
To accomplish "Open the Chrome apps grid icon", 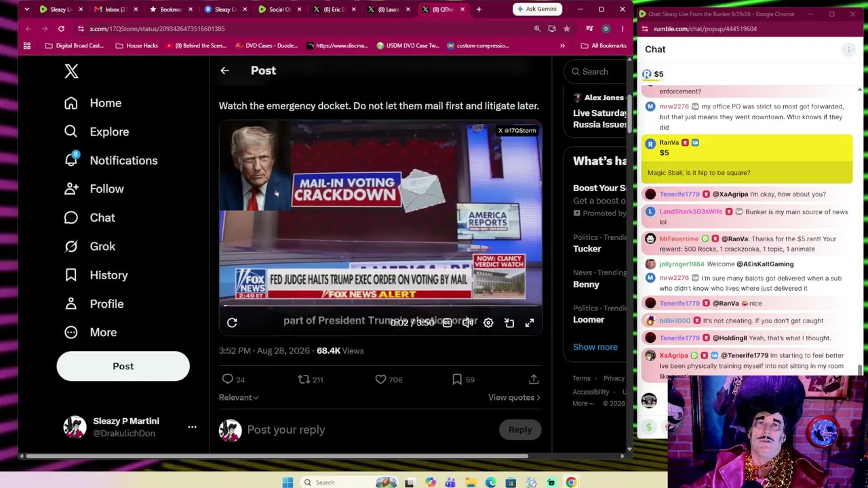I will (27, 46).
